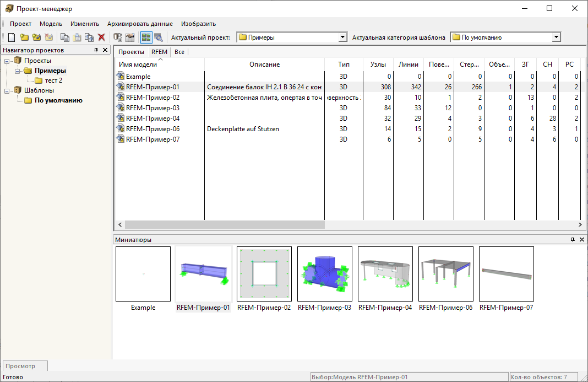
Task: Sort by Тип column header
Action: click(x=344, y=64)
